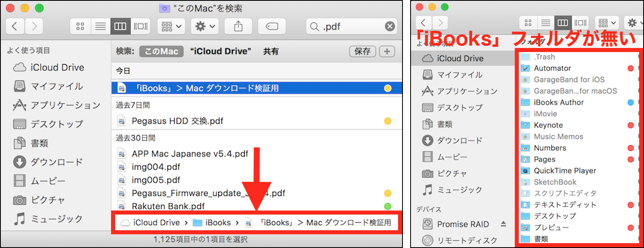Open ダウンロード in left window sidebar
This screenshot has width=644, height=248.
[x=48, y=162]
